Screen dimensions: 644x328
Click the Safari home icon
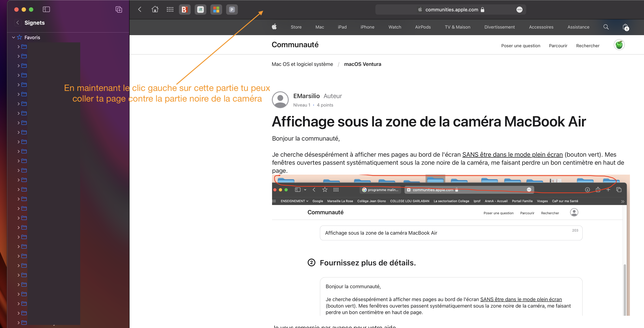(155, 10)
